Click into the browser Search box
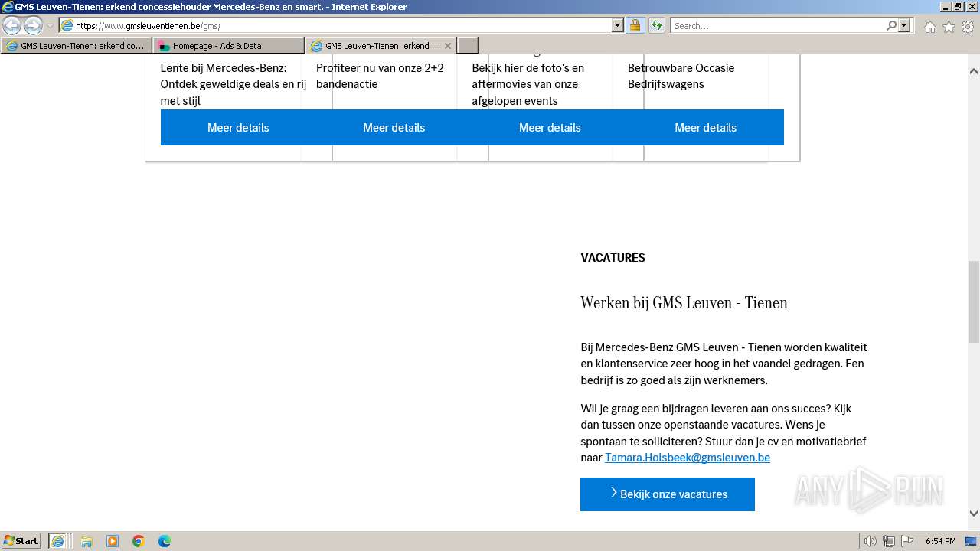Screen dimensions: 980x551 point(777,25)
